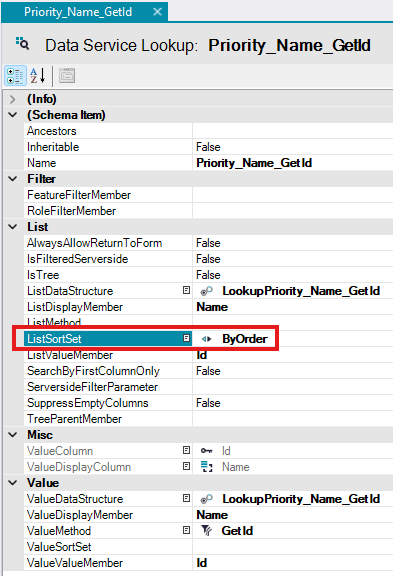Select the ListDisplayMember property label
This screenshot has width=393, height=576.
[75, 307]
